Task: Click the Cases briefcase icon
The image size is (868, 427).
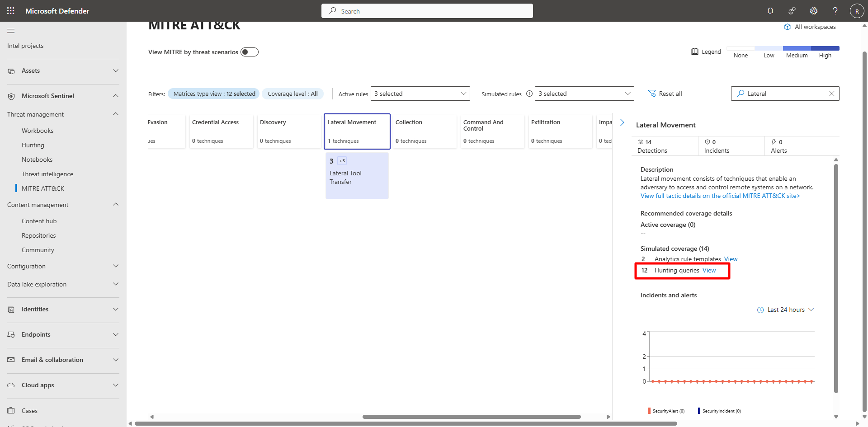Action: (11, 411)
